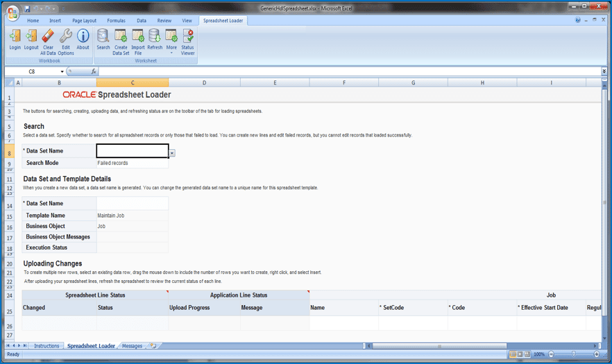Click the * SetCode column header
The image size is (612, 364).
413,308
